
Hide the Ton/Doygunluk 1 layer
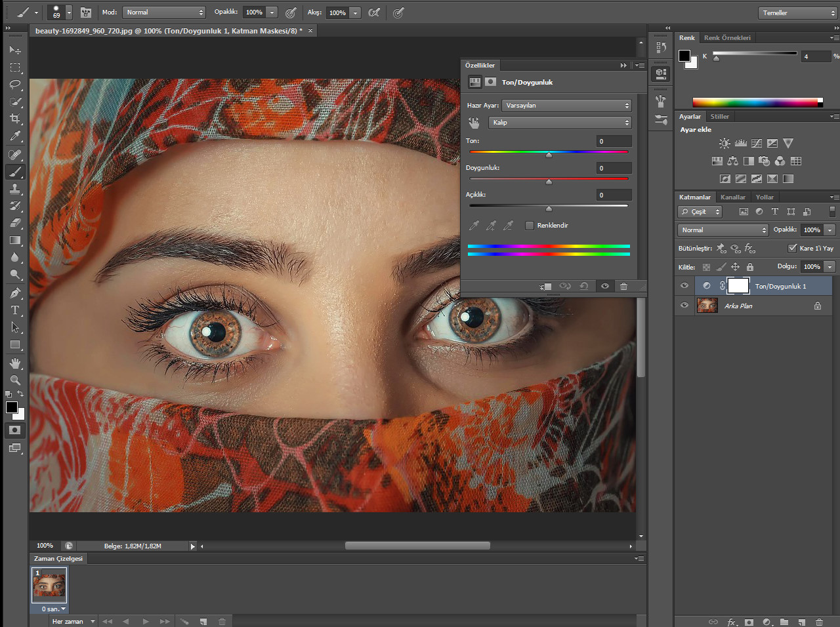(684, 286)
